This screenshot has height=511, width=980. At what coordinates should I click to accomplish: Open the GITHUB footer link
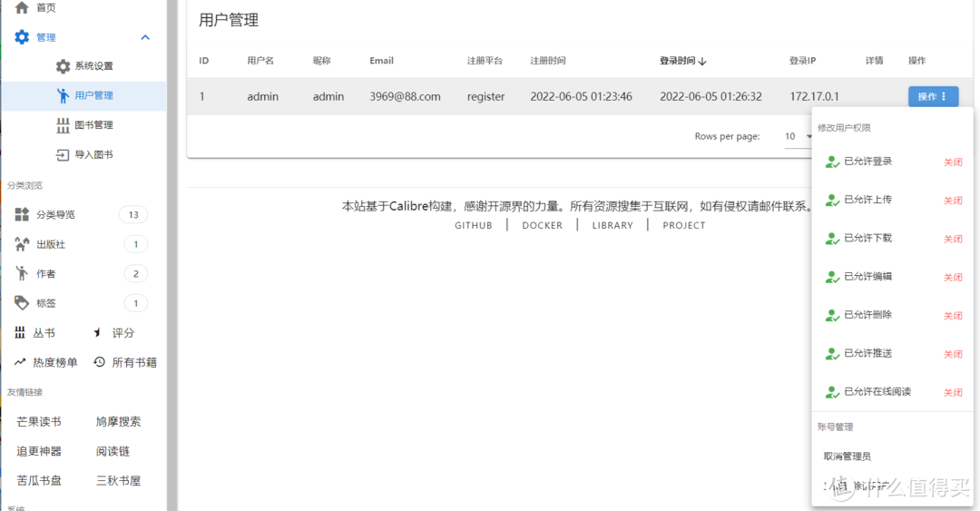pos(473,225)
